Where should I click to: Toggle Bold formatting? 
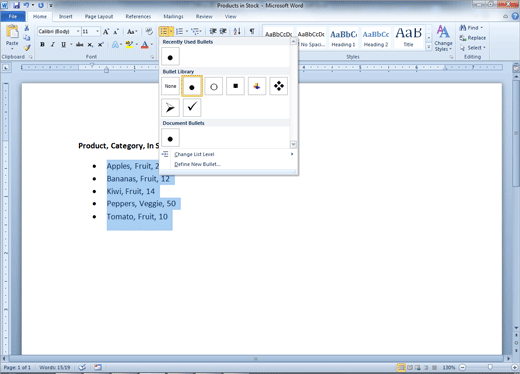[x=42, y=45]
